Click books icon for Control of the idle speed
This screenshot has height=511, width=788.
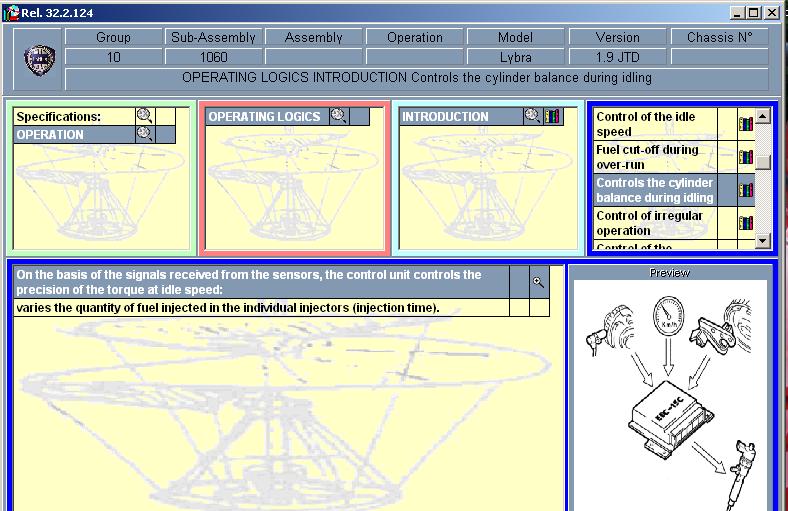tap(745, 124)
